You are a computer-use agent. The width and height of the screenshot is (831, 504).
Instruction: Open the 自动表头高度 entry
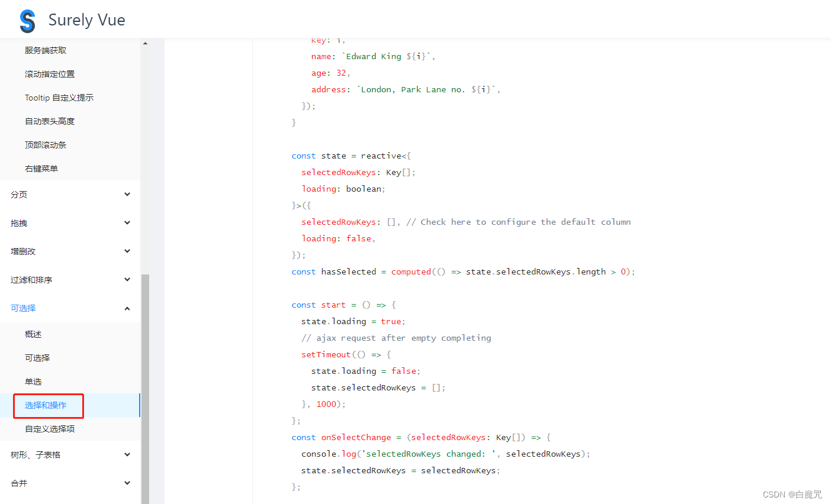tap(50, 121)
